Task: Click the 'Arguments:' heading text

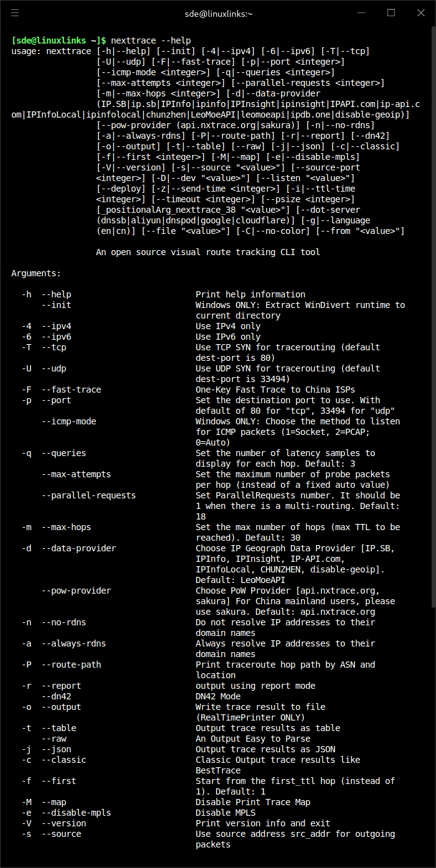Action: (x=36, y=273)
